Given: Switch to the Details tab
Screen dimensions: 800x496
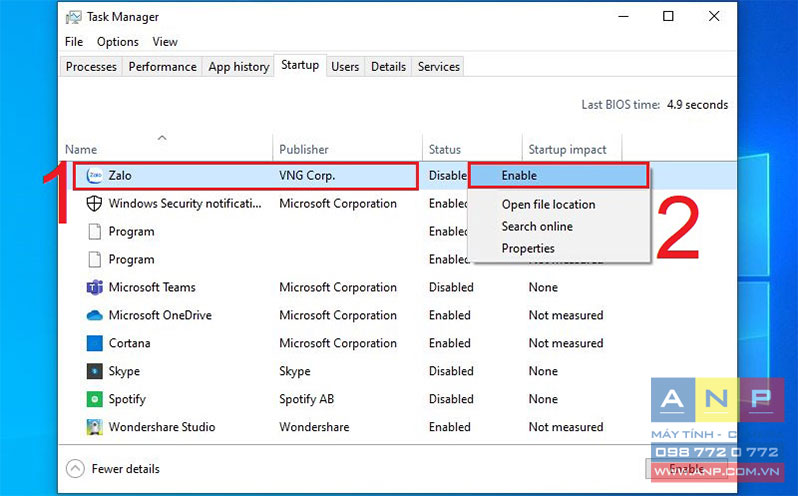Looking at the screenshot, I should click(388, 67).
